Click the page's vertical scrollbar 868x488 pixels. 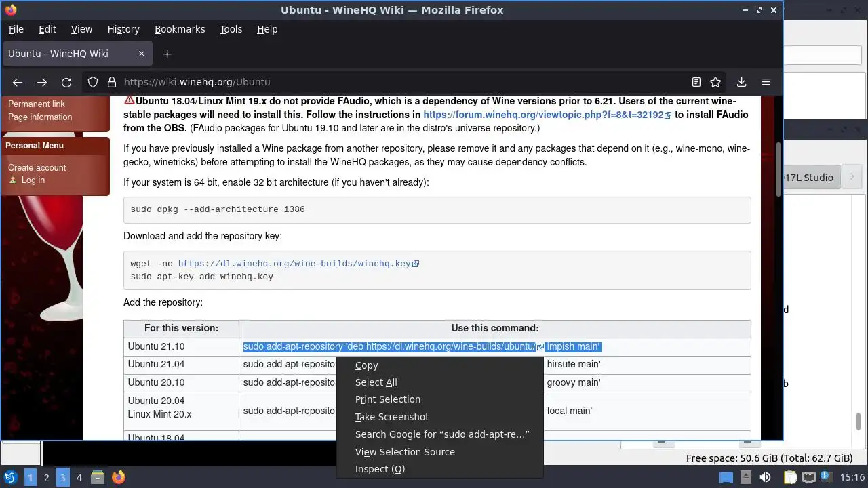pos(778,169)
